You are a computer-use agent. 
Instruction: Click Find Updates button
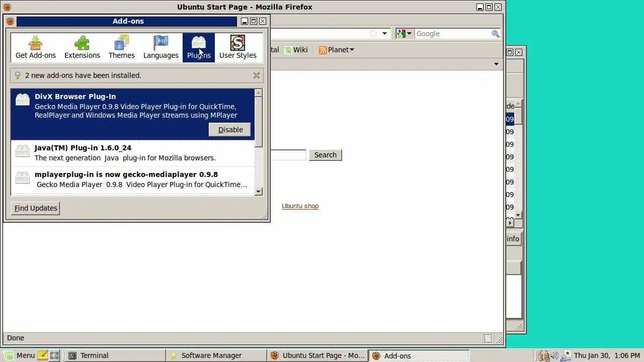point(36,208)
